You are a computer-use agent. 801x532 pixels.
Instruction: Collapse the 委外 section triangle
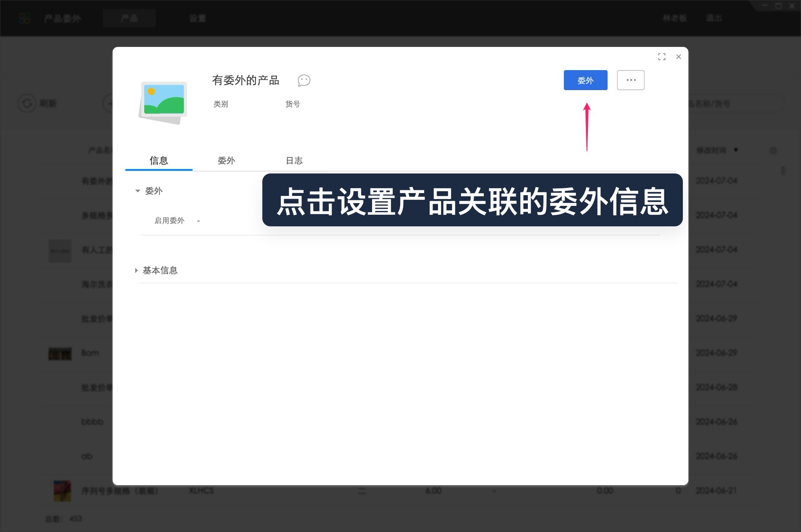tap(137, 191)
